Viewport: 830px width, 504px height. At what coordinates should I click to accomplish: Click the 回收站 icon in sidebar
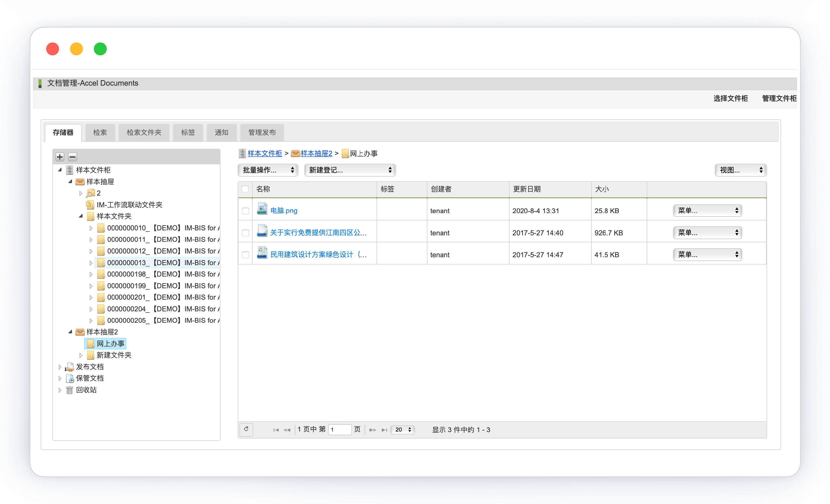70,390
